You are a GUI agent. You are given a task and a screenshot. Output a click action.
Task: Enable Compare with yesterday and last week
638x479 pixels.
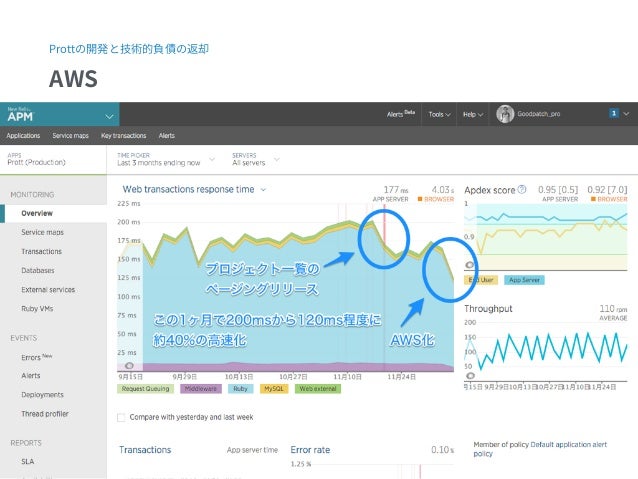tap(121, 418)
